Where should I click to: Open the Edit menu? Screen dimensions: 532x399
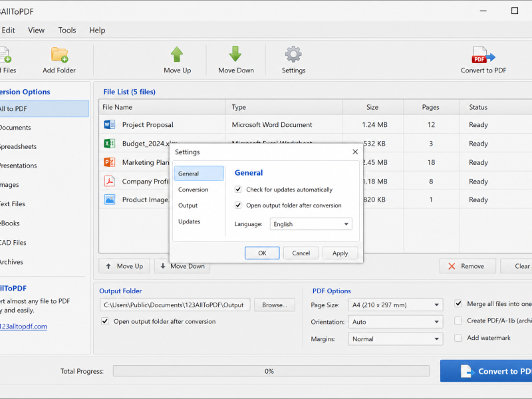[x=8, y=30]
